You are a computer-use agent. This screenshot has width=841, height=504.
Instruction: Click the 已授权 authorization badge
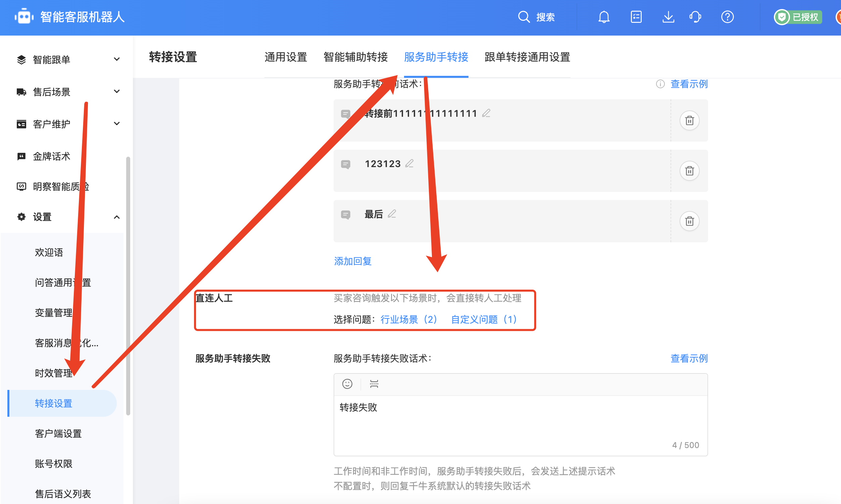pos(798,17)
